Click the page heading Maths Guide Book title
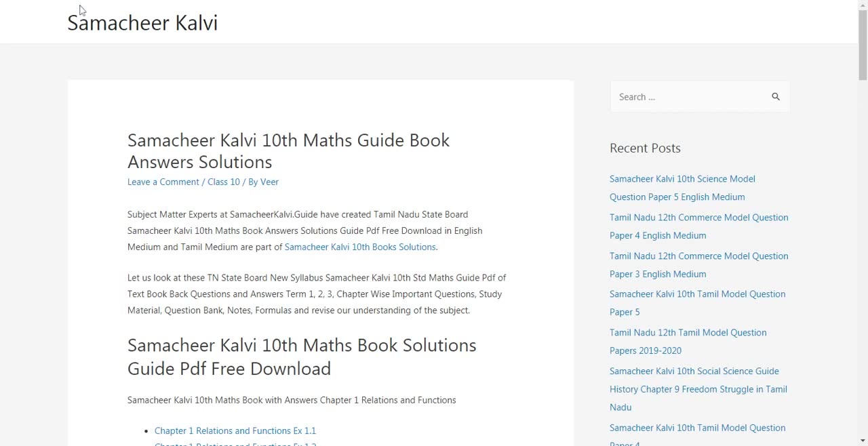 pos(288,150)
